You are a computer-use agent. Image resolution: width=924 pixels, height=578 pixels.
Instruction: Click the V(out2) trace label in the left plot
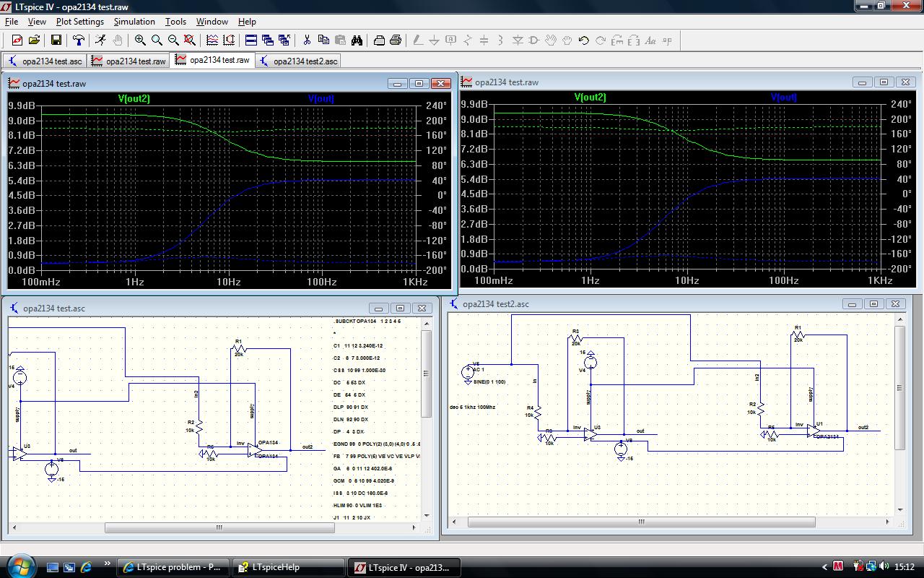click(134, 98)
